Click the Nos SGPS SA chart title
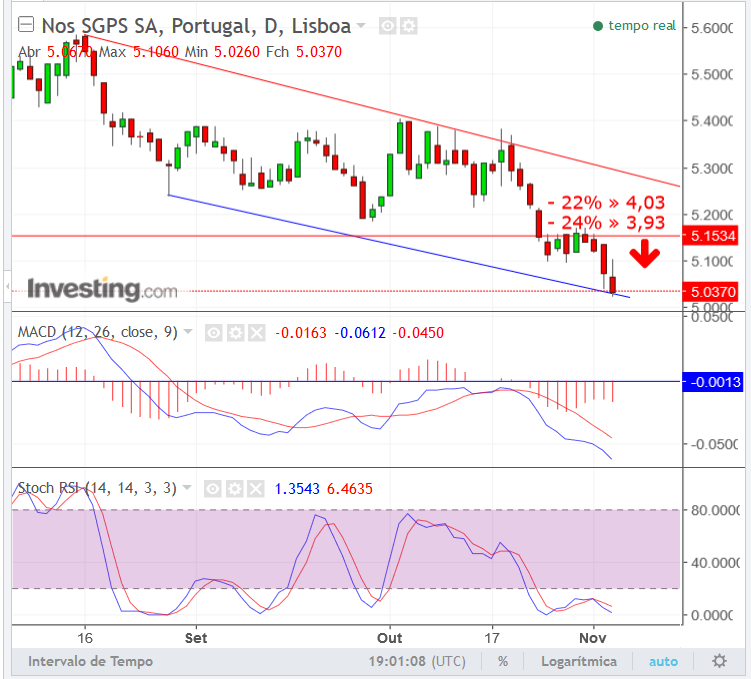Screen dimensions: 751x679 [196, 26]
